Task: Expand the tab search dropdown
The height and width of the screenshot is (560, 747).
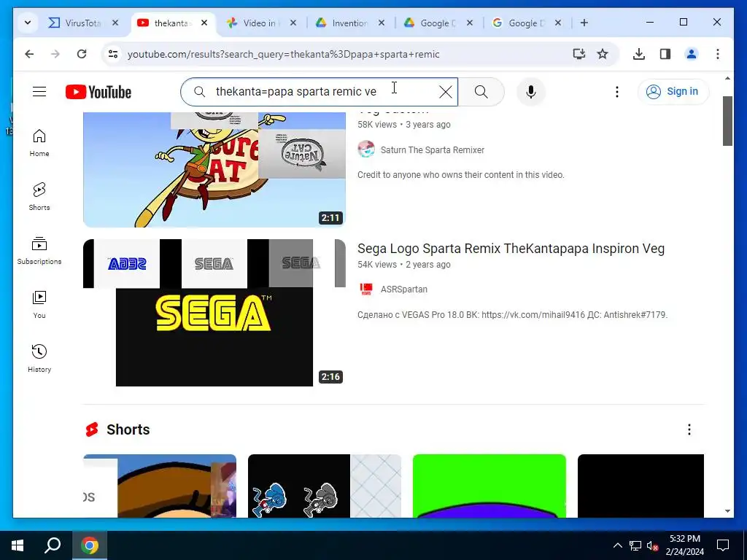Action: coord(28,23)
